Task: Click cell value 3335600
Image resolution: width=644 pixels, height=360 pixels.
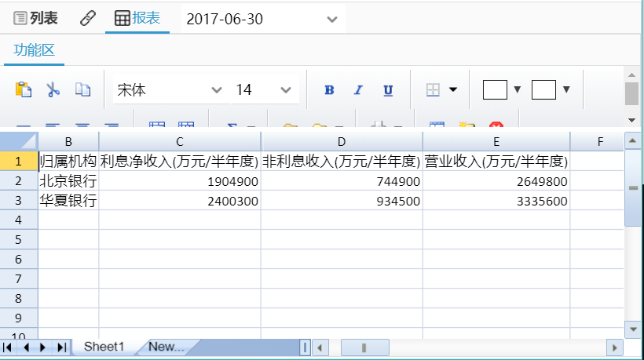Action: coord(496,201)
